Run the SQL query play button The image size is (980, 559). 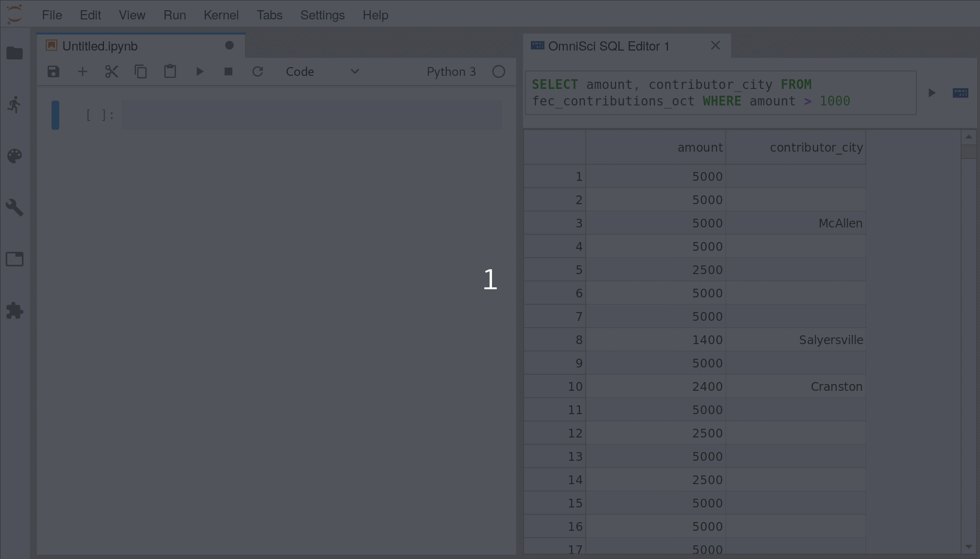[x=931, y=93]
